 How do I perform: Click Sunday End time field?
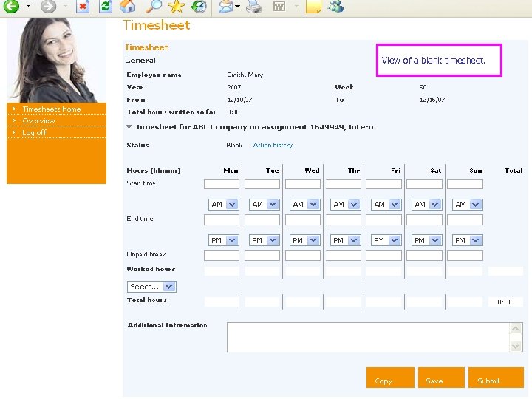[x=465, y=219]
